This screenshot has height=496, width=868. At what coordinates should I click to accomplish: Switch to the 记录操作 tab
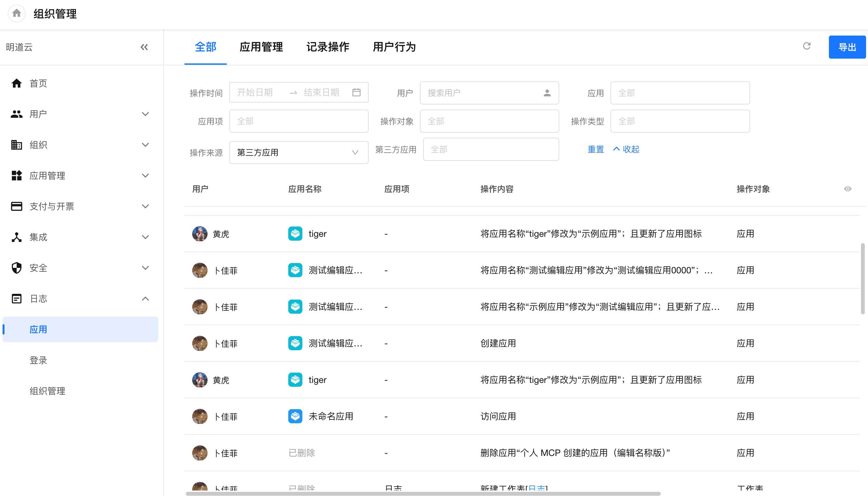pos(328,47)
